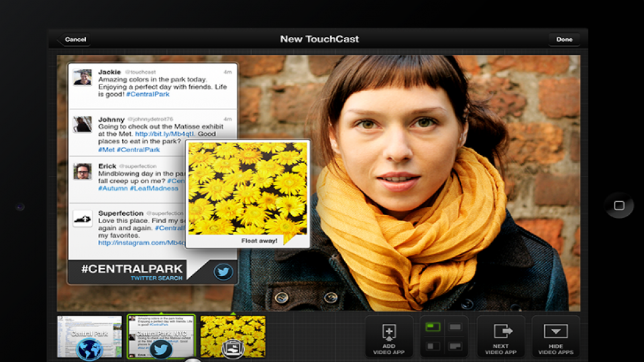Open the #Met hashtag in Johnny's tweet

click(x=107, y=149)
